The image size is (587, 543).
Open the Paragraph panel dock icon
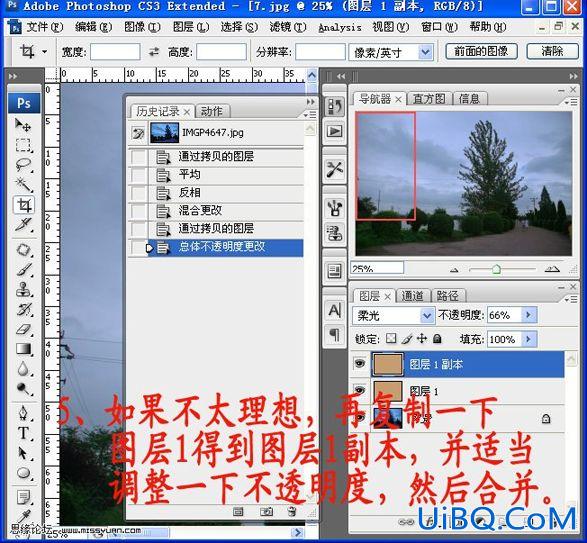pos(334,334)
